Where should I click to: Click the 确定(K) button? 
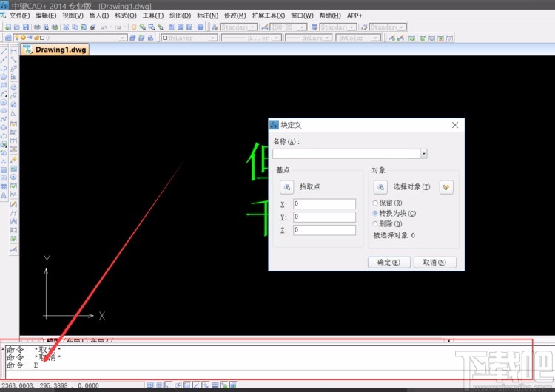389,262
